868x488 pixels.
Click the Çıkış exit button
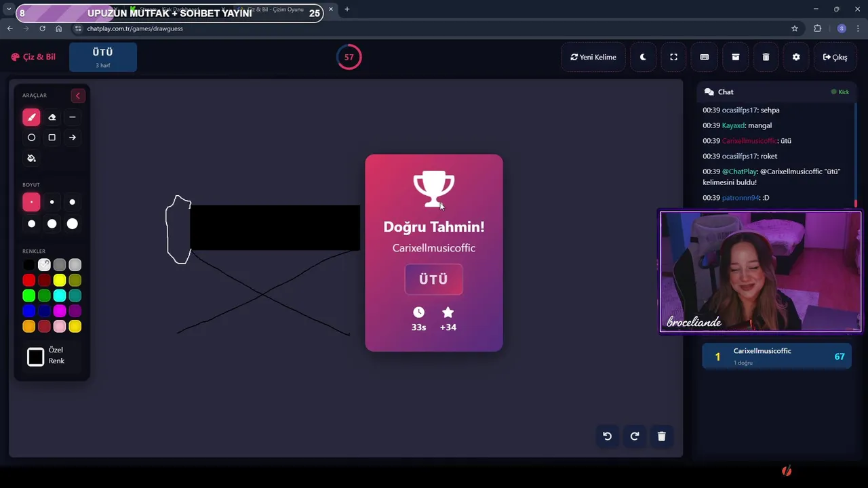click(x=835, y=57)
